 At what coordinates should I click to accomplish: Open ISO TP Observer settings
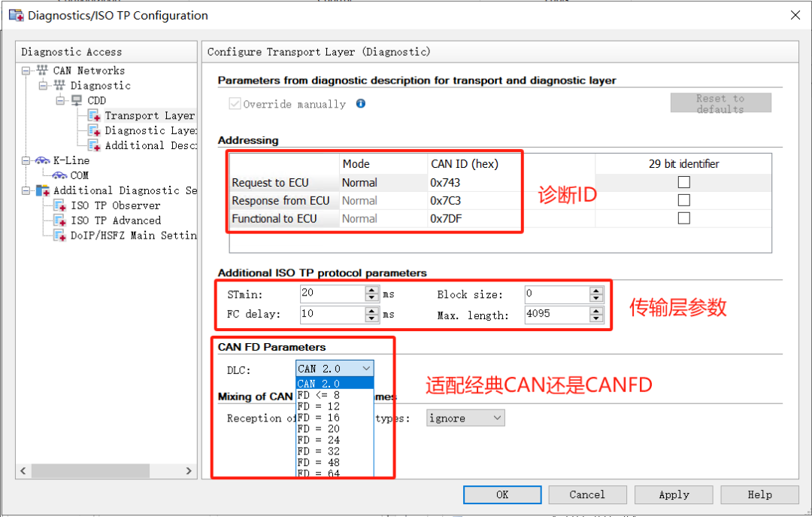click(116, 205)
